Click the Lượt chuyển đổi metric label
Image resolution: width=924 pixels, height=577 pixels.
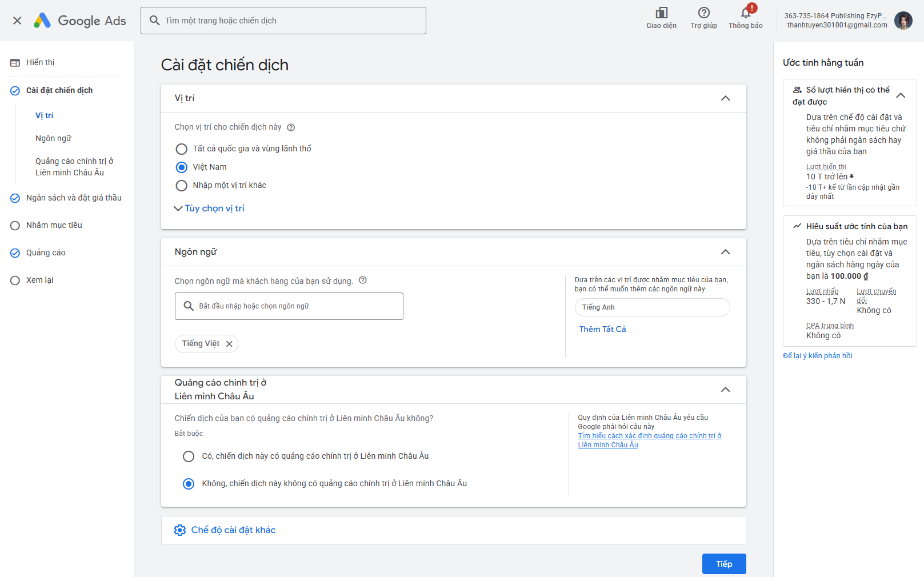(x=877, y=296)
